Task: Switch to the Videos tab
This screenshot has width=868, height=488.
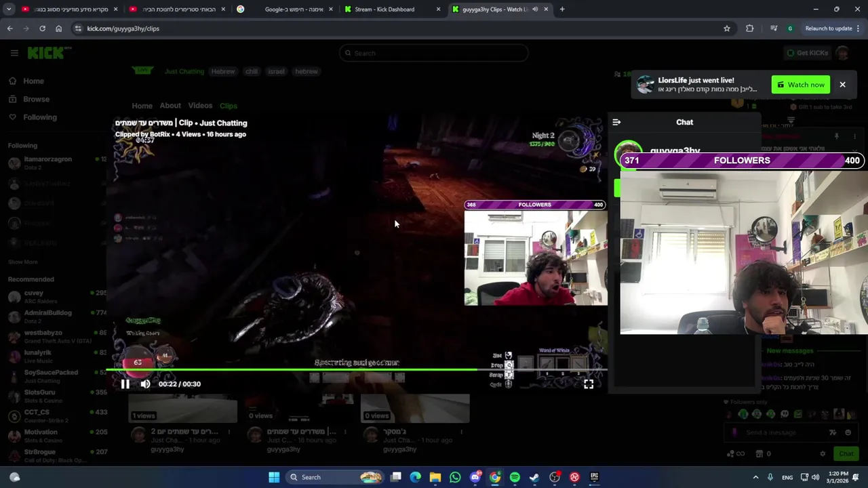Action: pyautogui.click(x=200, y=106)
